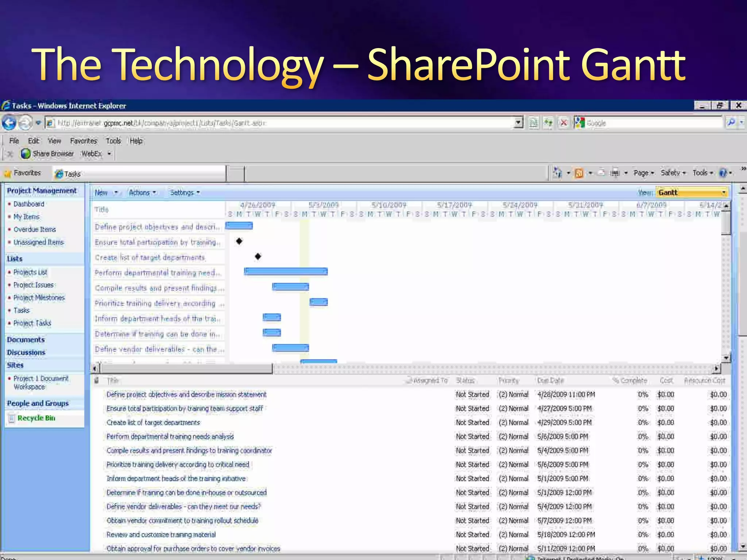Click the browser Back arrow button
The height and width of the screenshot is (560, 747).
tap(9, 123)
